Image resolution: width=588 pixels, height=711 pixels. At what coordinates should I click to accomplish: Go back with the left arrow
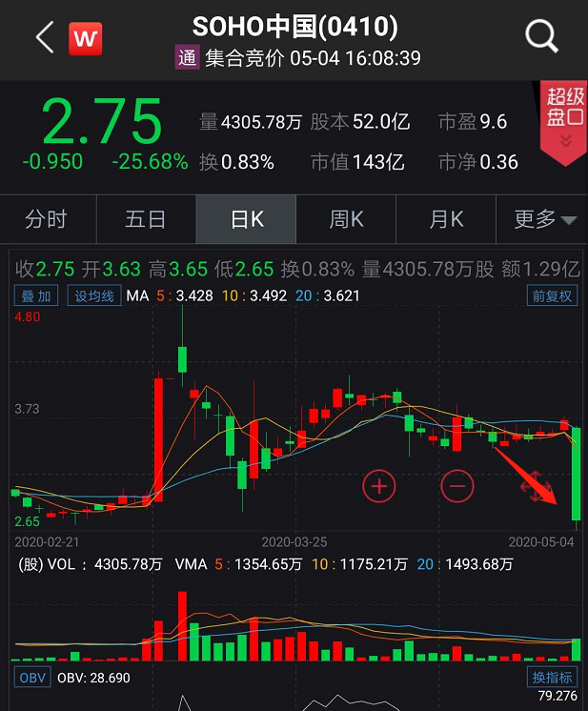pos(45,37)
